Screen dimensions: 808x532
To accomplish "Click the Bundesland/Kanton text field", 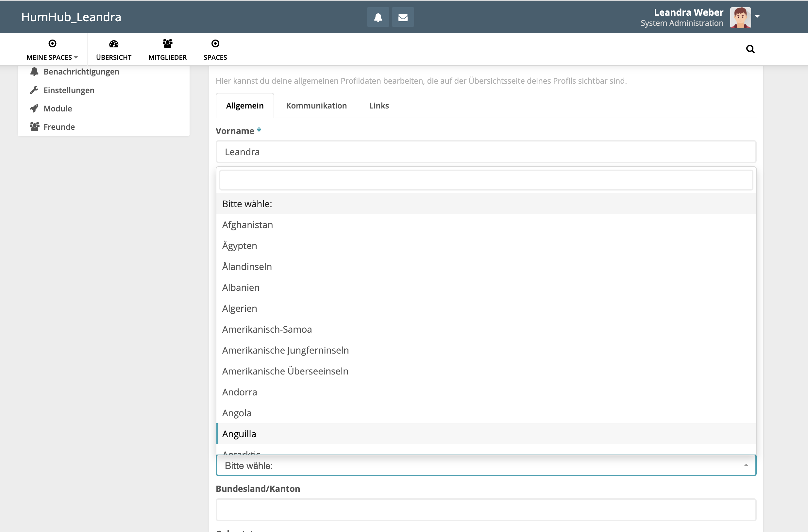I will tap(485, 509).
